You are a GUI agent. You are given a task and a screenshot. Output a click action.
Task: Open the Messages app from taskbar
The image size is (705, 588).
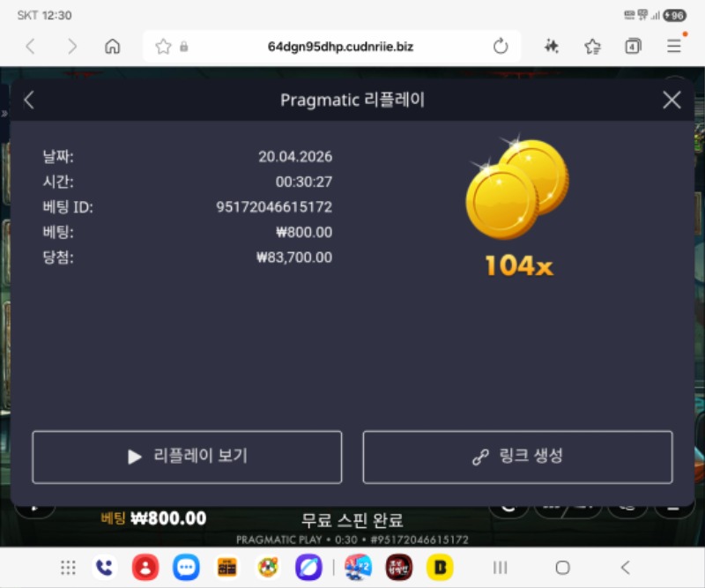pyautogui.click(x=185, y=567)
